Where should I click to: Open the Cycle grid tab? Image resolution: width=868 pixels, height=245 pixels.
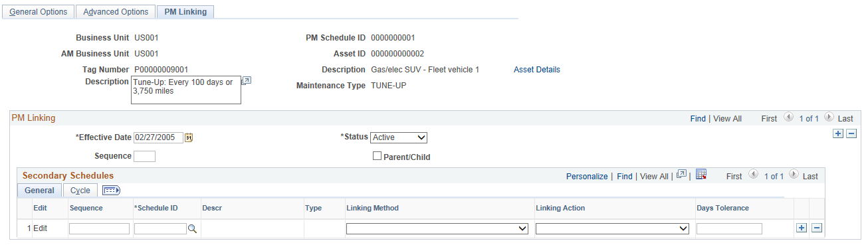tap(80, 190)
